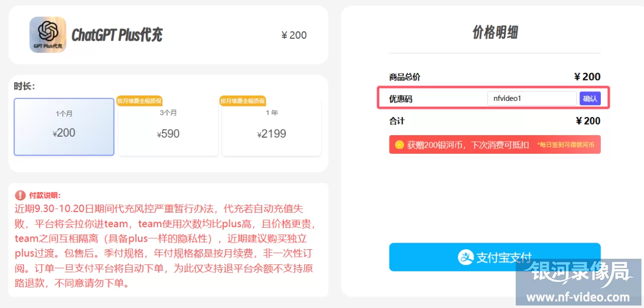Click the 价格明细 section heading
Image resolution: width=644 pixels, height=308 pixels.
(x=495, y=31)
